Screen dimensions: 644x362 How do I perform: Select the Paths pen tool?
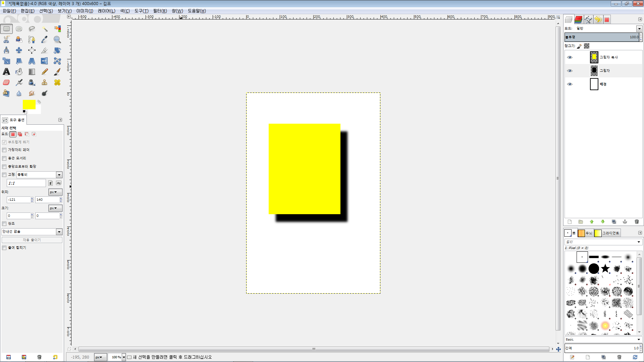pyautogui.click(x=32, y=40)
